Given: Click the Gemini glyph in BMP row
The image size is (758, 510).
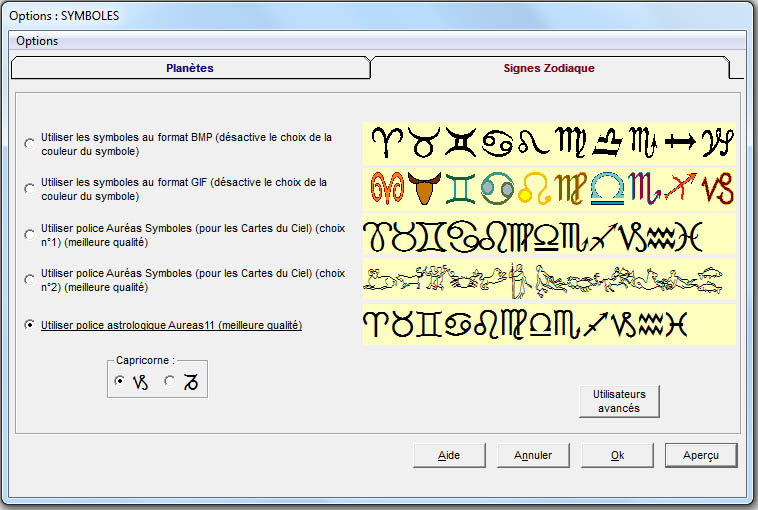Looking at the screenshot, I should [461, 142].
